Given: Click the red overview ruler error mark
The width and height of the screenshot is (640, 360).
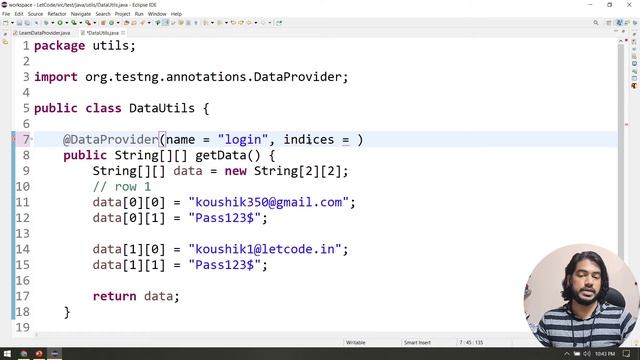Looking at the screenshot, I should [626, 124].
